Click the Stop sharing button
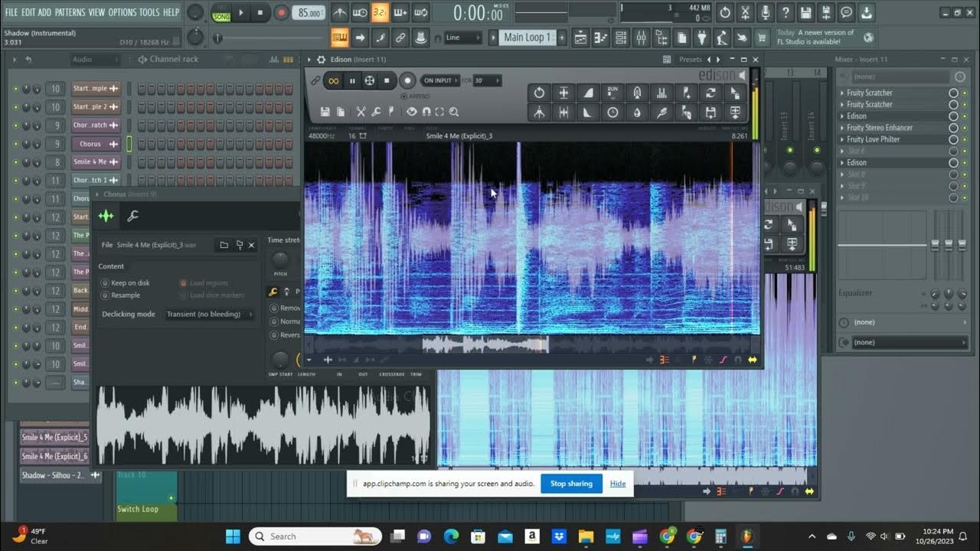This screenshot has width=980, height=551. pos(571,484)
